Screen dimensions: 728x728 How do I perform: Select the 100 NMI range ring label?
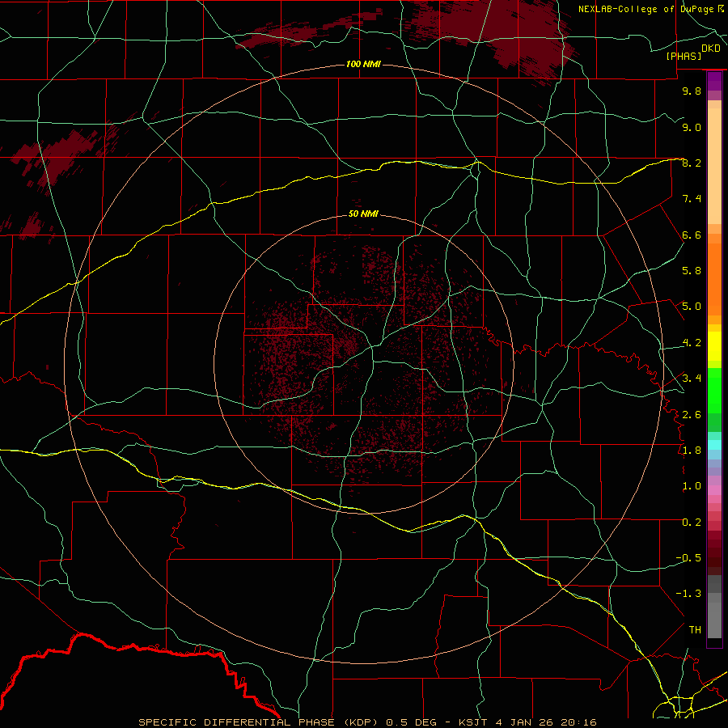coord(363,64)
